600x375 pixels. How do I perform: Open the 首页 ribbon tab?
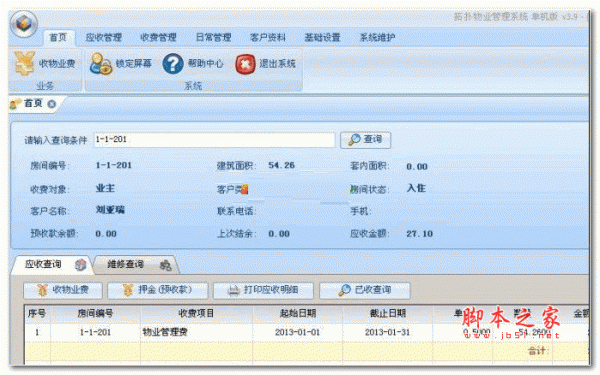coord(58,38)
